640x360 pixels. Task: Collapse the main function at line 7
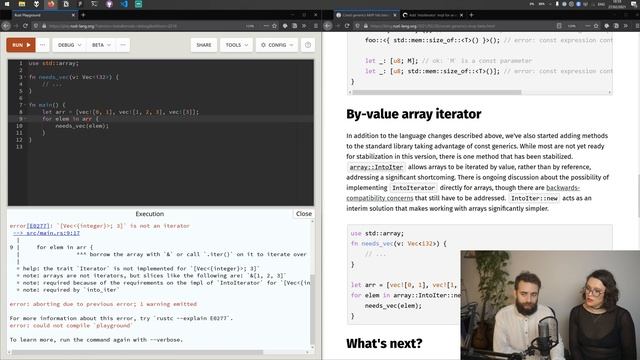pos(25,105)
